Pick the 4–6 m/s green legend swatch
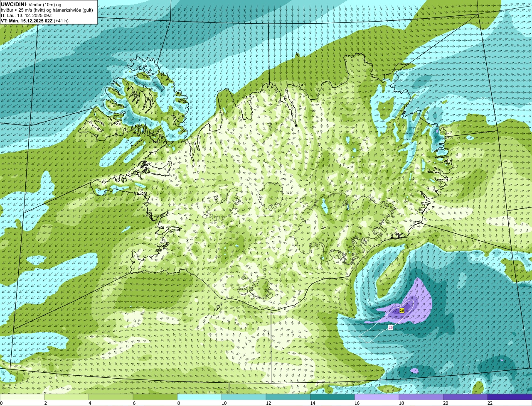This screenshot has height=406, width=532. 111,397
